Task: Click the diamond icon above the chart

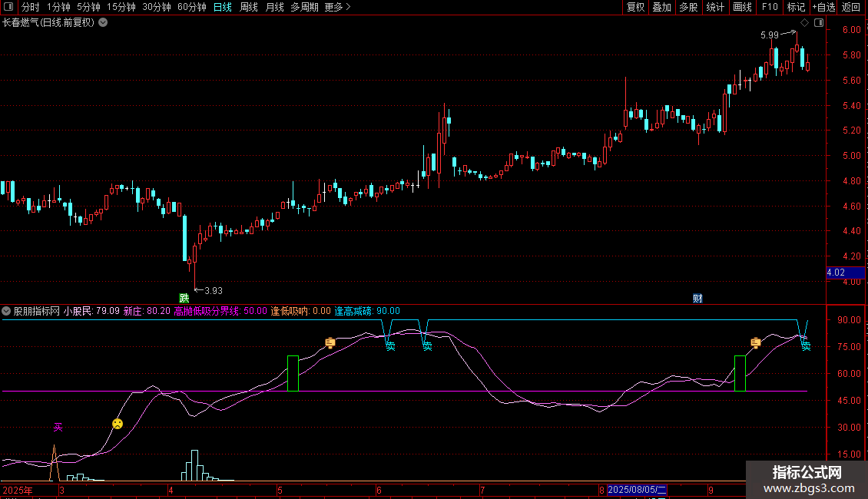Action: pos(805,23)
